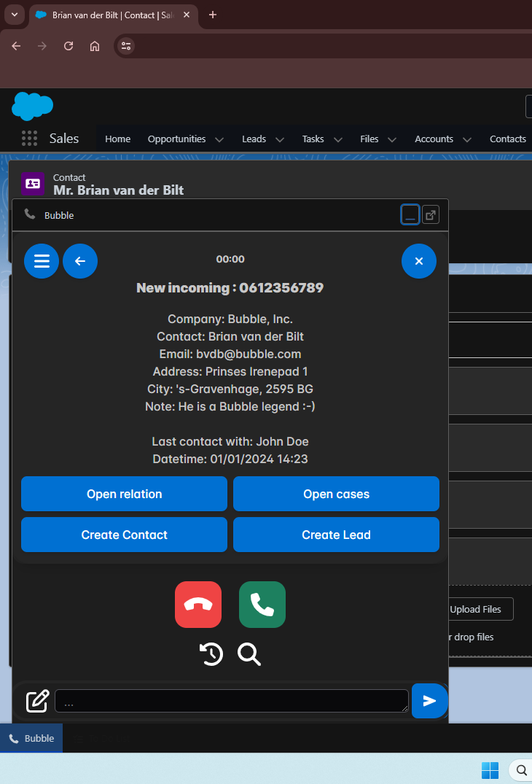Open the Salesforce App Launcher dots
Screen dimensions: 532x784
click(x=29, y=139)
